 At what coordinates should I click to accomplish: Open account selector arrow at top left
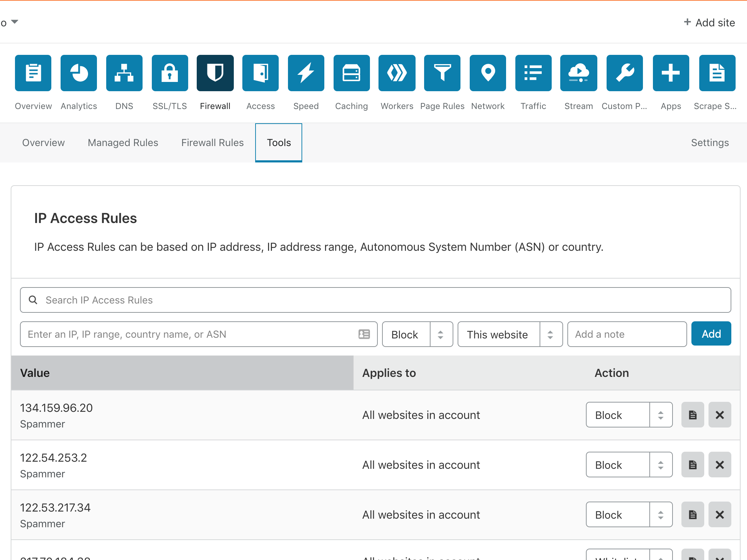[x=15, y=22]
